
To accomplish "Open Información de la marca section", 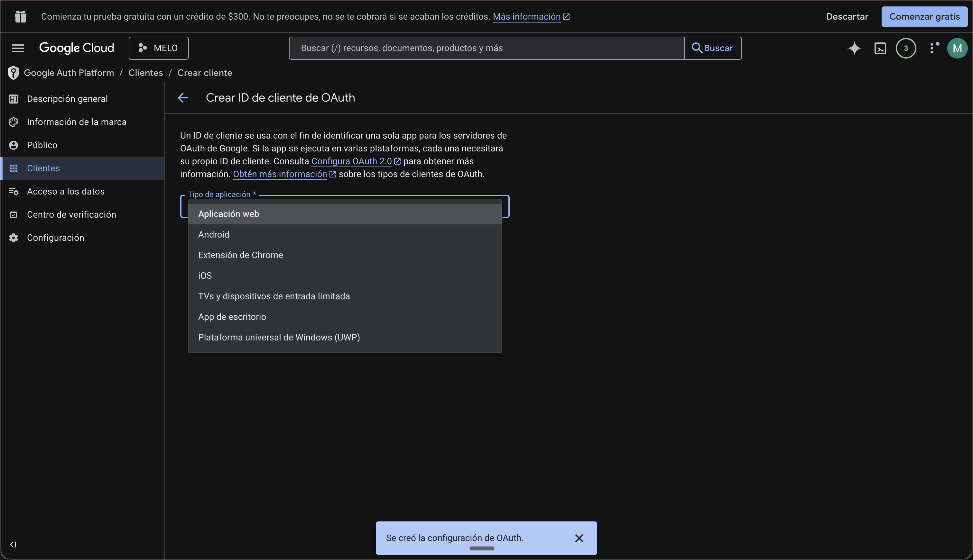I will click(x=77, y=122).
